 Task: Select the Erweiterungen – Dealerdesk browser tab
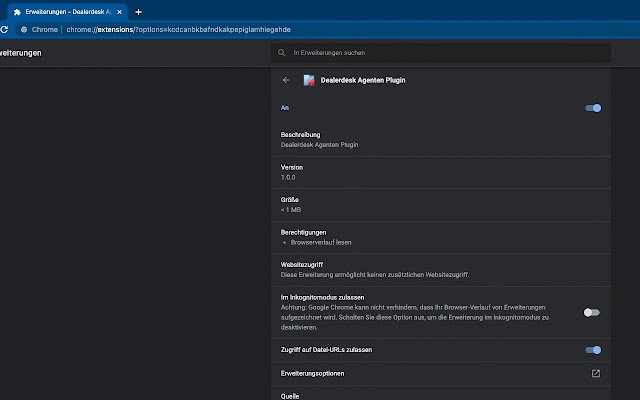[68, 12]
